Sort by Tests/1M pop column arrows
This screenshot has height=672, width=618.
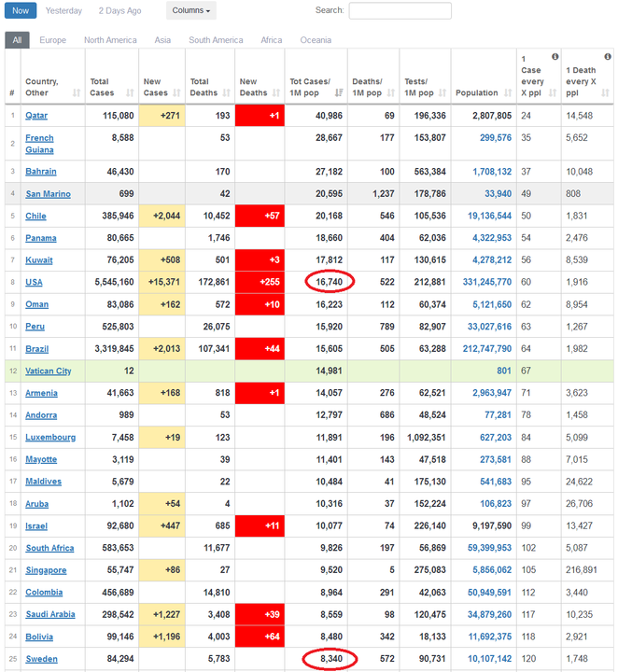442,92
